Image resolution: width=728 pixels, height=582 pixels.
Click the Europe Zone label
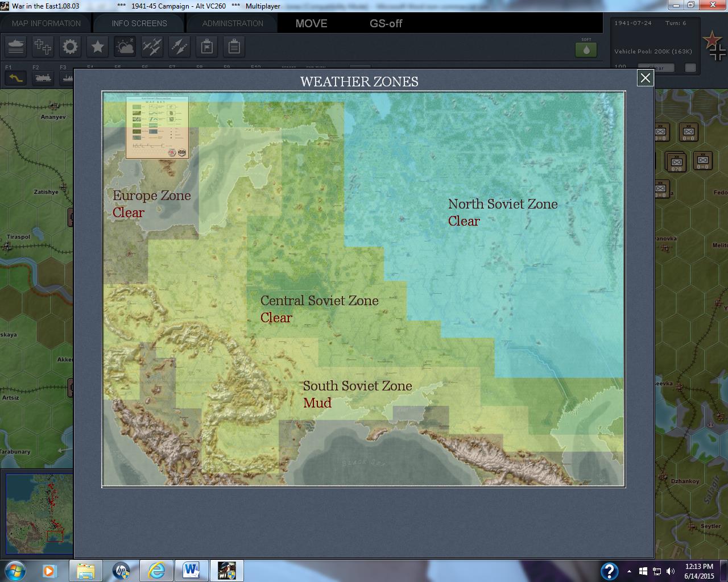(x=152, y=196)
